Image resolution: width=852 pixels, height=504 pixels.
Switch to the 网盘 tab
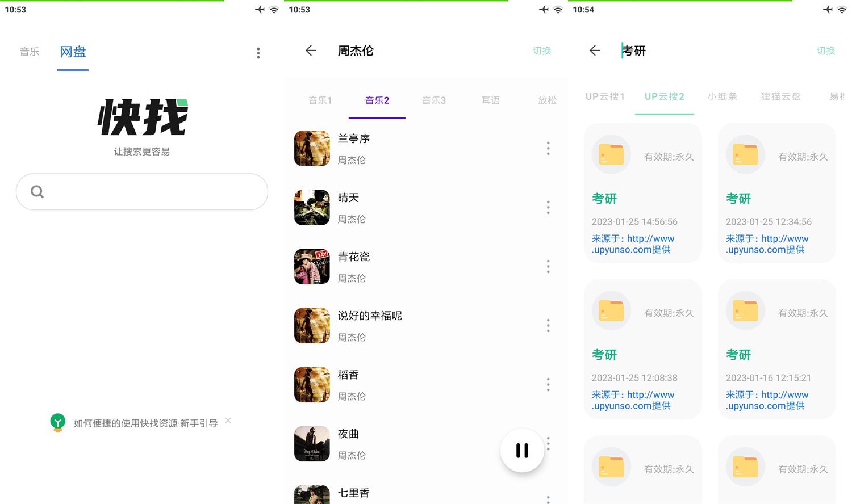click(x=72, y=52)
